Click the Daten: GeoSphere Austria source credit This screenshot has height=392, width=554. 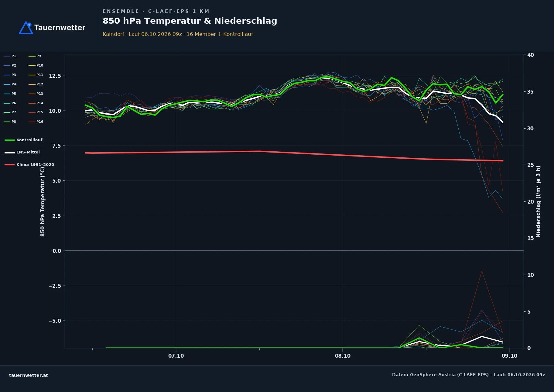pyautogui.click(x=468, y=375)
